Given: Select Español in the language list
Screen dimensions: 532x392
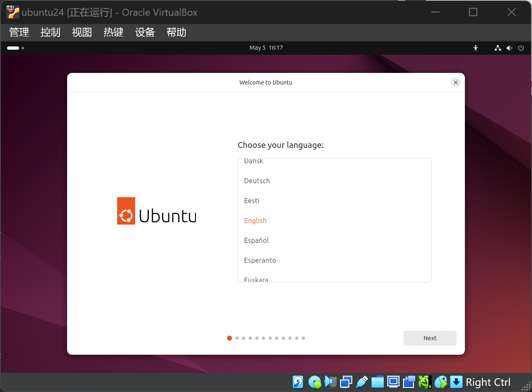Looking at the screenshot, I should click(335, 240).
